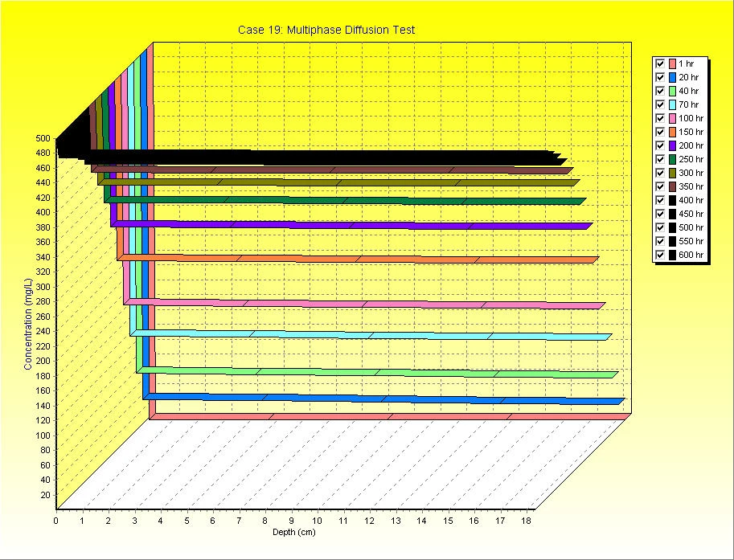Viewport: 734px width, 560px height.
Task: Click the 18 label on depth axis
Action: (x=526, y=521)
